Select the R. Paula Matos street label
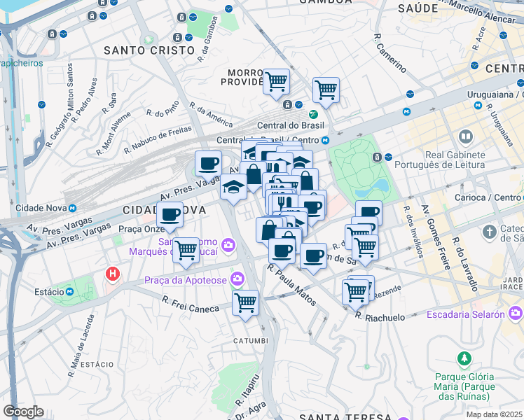 [x=291, y=285]
